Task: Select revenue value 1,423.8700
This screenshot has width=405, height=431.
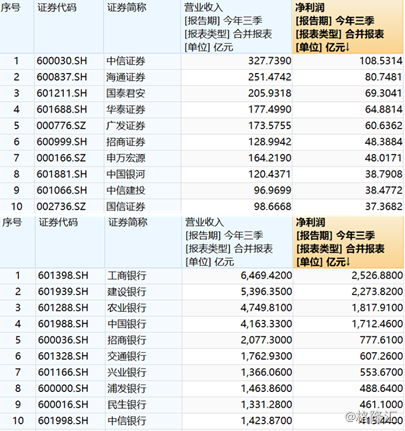Action: point(266,421)
